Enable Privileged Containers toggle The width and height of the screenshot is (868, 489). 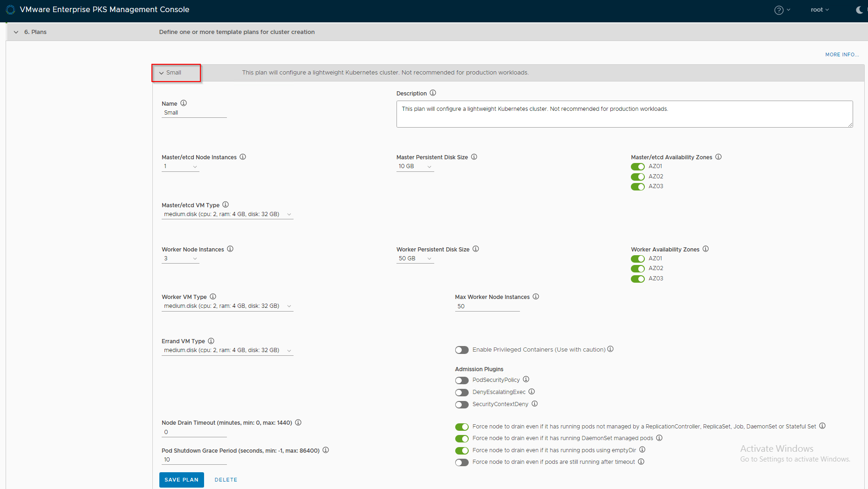(462, 350)
